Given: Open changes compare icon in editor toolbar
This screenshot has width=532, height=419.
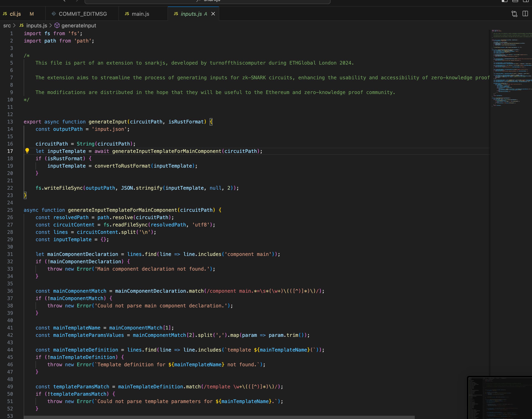Looking at the screenshot, I should [x=514, y=14].
